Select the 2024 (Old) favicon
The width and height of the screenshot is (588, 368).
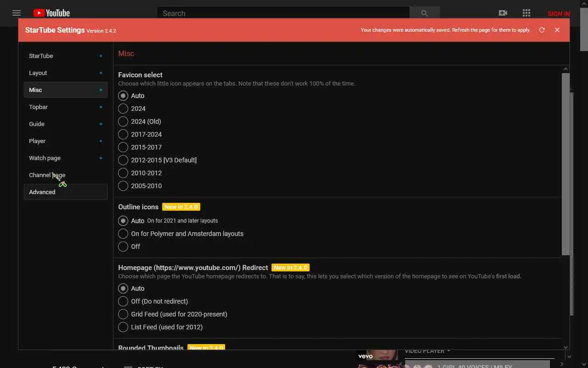(x=123, y=121)
